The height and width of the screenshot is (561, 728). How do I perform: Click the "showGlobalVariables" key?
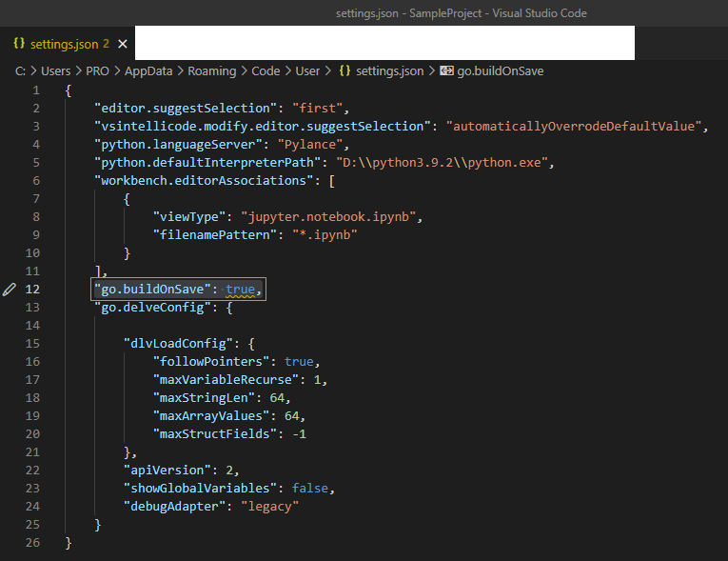pyautogui.click(x=200, y=488)
